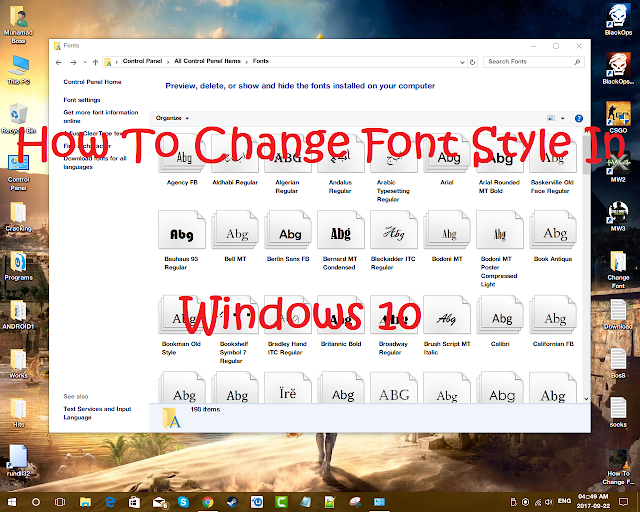Open Microsoft Edge from the taskbar

click(x=110, y=502)
